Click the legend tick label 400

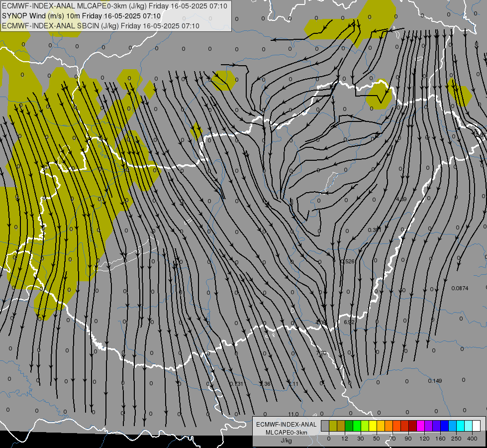tap(472, 439)
